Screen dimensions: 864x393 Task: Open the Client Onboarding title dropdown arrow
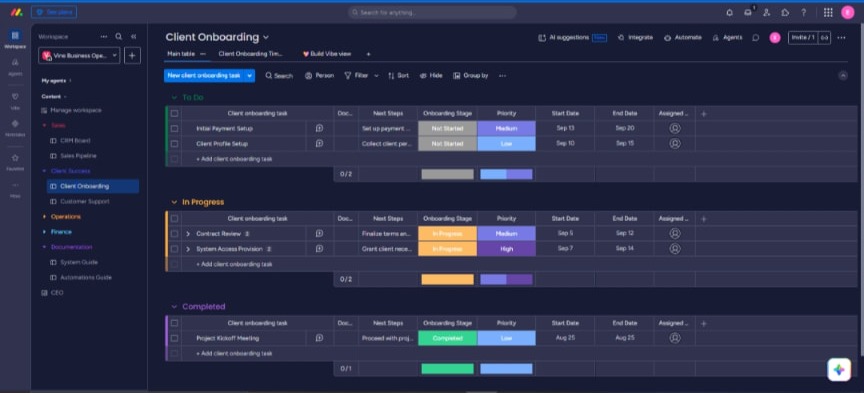click(266, 37)
